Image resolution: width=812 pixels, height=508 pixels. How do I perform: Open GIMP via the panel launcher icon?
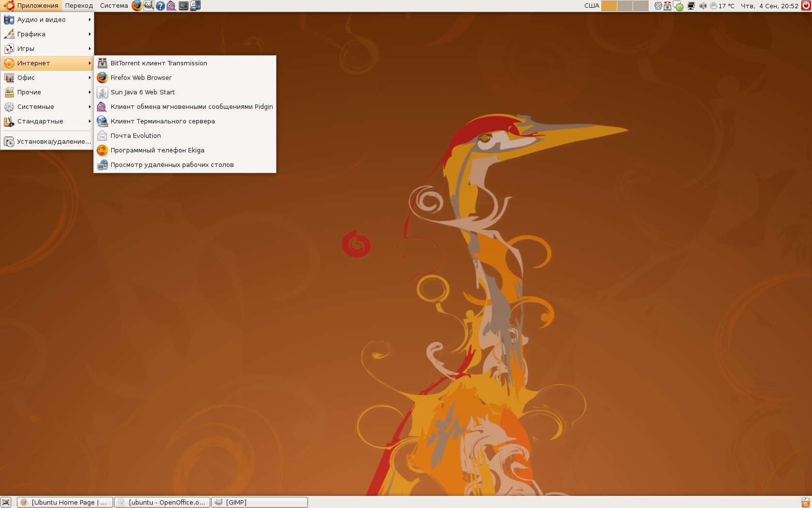pos(149,6)
